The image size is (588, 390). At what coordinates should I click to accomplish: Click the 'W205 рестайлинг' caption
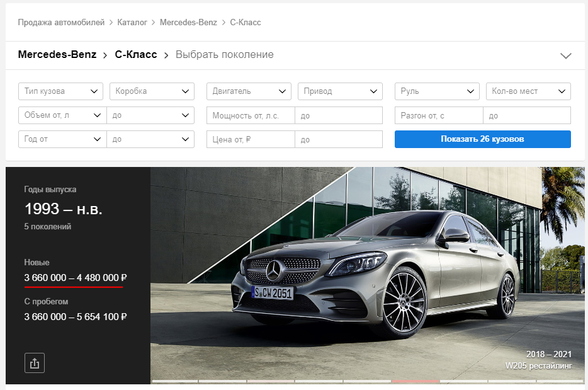(x=538, y=365)
